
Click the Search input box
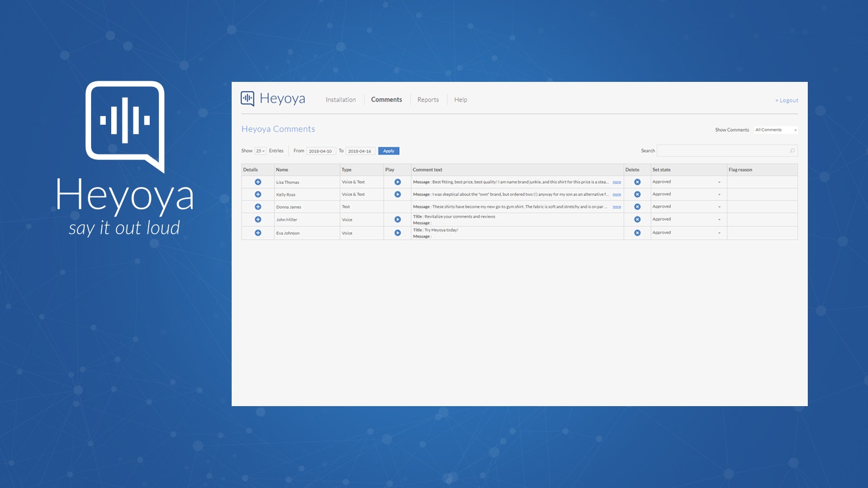pyautogui.click(x=727, y=151)
